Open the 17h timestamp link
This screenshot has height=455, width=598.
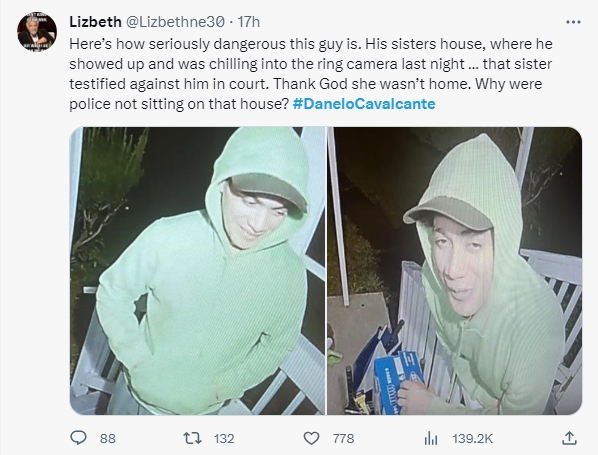tap(249, 22)
